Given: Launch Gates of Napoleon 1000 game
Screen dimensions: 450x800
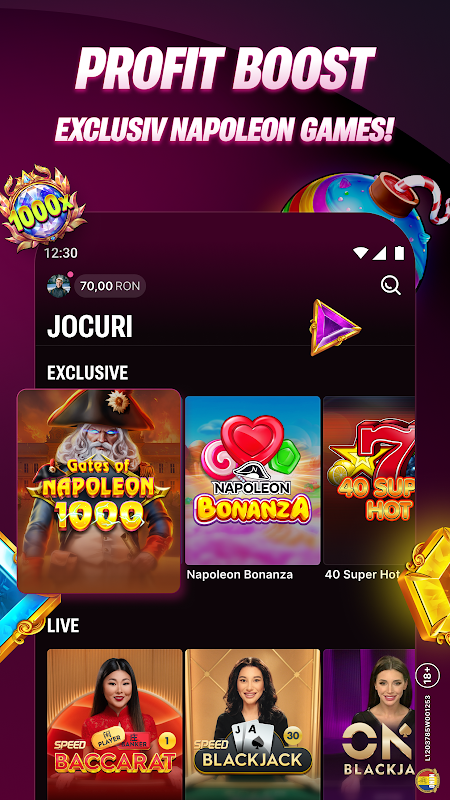Looking at the screenshot, I should 99,491.
